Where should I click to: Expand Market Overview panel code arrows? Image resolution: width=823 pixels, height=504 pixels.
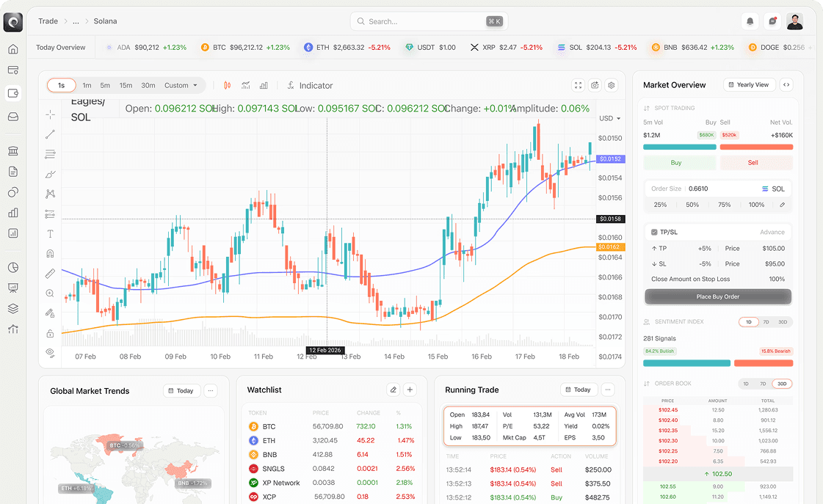pos(786,85)
